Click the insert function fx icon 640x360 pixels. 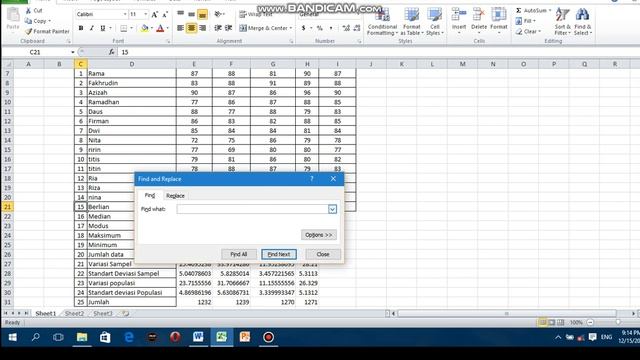coord(111,52)
